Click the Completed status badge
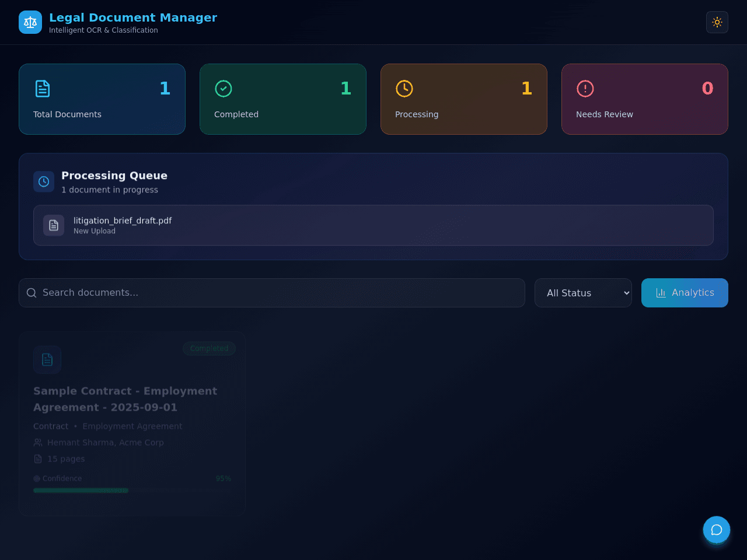The height and width of the screenshot is (560, 747). (x=210, y=348)
